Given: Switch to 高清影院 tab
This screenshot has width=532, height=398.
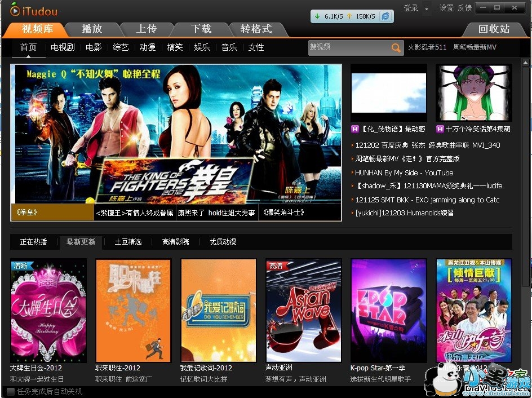Looking at the screenshot, I should click(175, 242).
